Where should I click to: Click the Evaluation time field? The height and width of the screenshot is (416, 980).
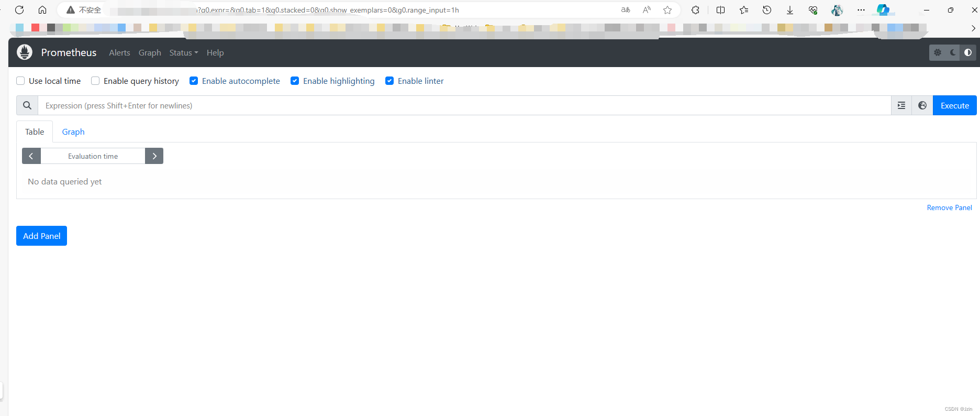click(x=93, y=156)
